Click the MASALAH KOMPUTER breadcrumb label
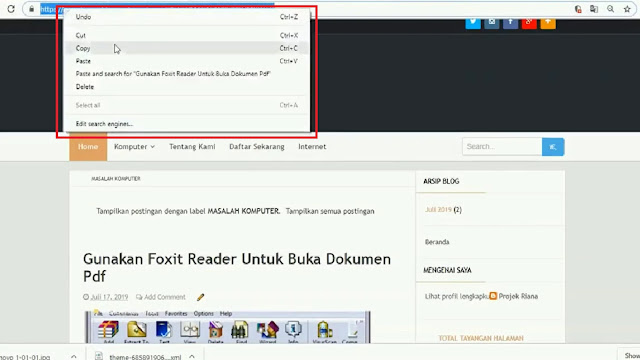 click(116, 179)
